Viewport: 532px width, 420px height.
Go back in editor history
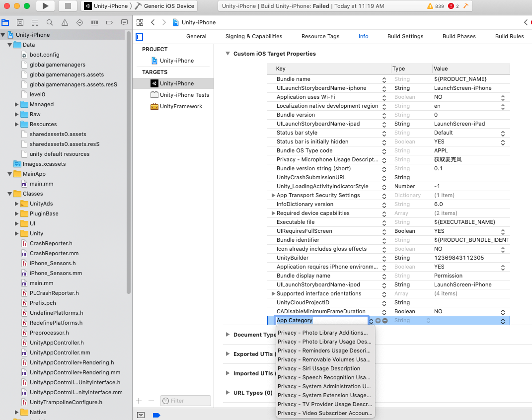[x=152, y=22]
